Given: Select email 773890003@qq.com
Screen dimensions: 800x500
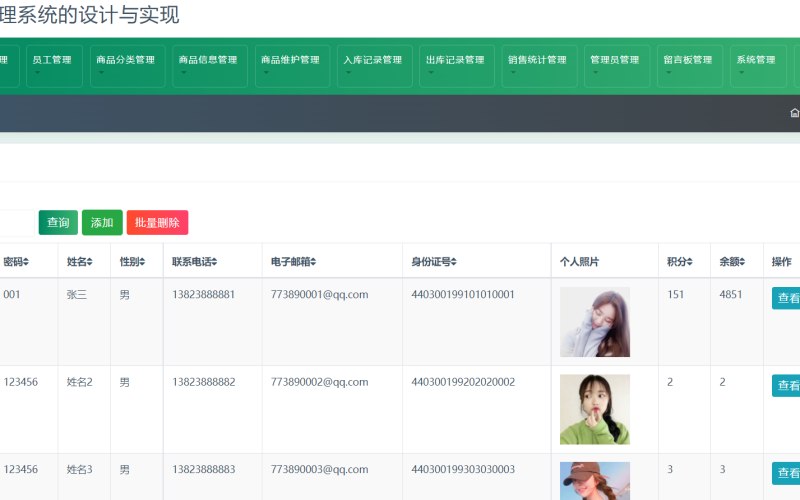Looking at the screenshot, I should coord(319,469).
